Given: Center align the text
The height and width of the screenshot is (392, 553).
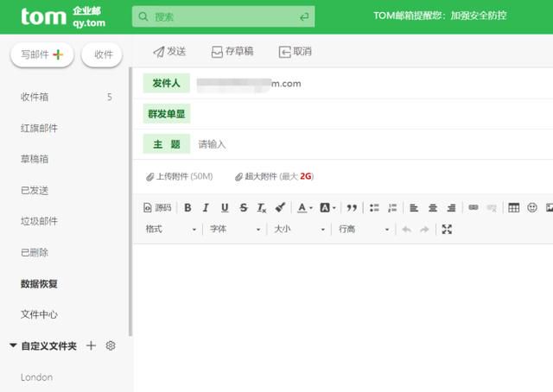Looking at the screenshot, I should click(x=433, y=207).
